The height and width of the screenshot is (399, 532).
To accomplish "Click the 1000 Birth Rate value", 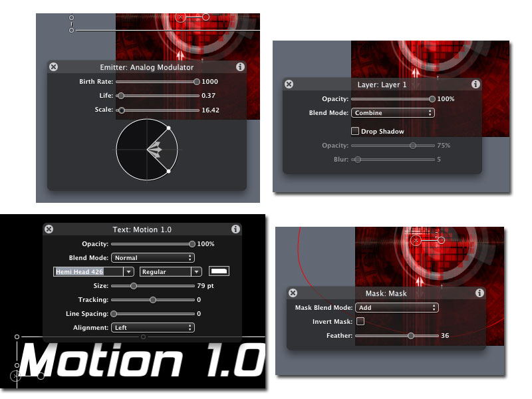I will click(x=209, y=82).
